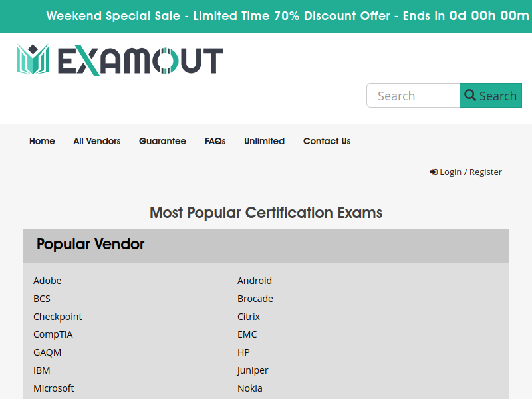
Task: Choose the EMC vendor
Action: pos(247,334)
